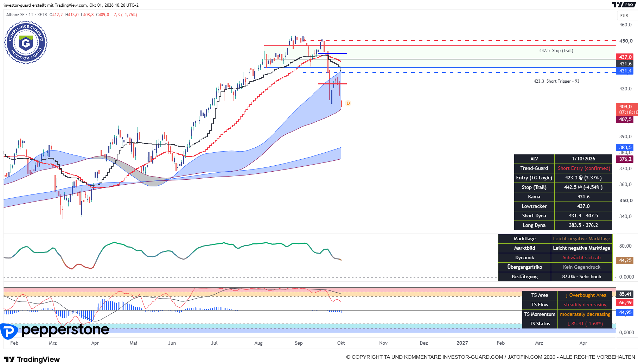
Task: Click the 442.5 Stop (Trail) label
Action: coord(556,51)
